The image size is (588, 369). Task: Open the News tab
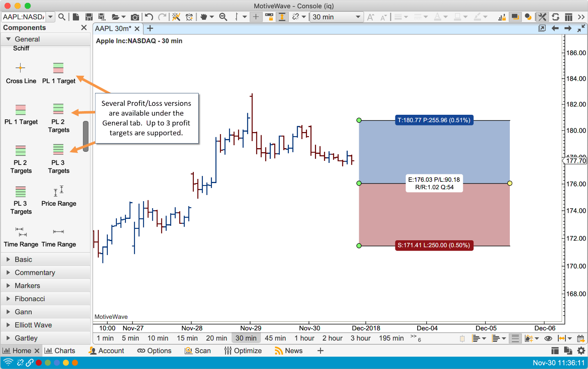tap(288, 350)
